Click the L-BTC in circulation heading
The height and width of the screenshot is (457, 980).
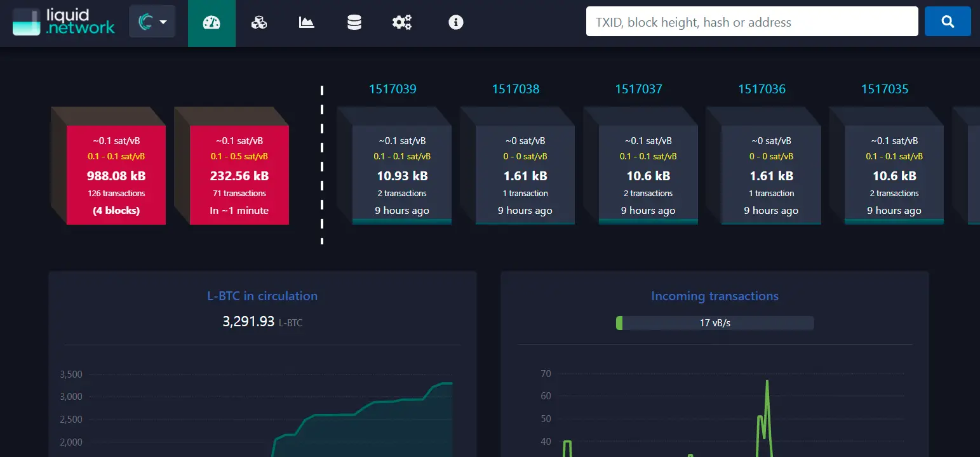tap(262, 296)
